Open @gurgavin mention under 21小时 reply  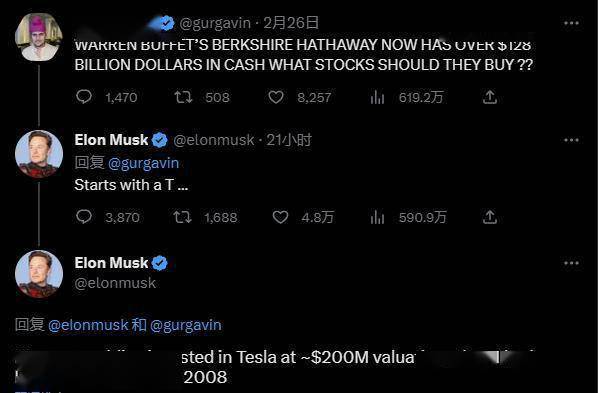[x=143, y=163]
